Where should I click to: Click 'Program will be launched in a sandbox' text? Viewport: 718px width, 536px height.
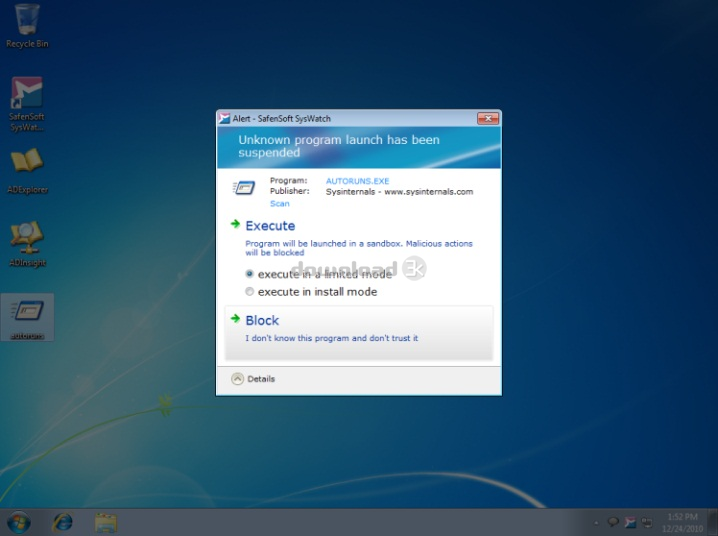359,248
